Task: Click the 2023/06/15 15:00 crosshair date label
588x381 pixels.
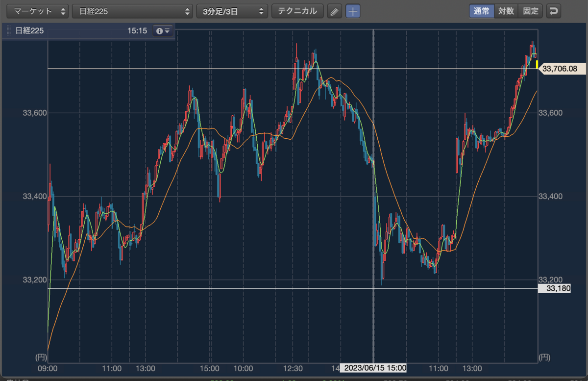Action: [374, 368]
